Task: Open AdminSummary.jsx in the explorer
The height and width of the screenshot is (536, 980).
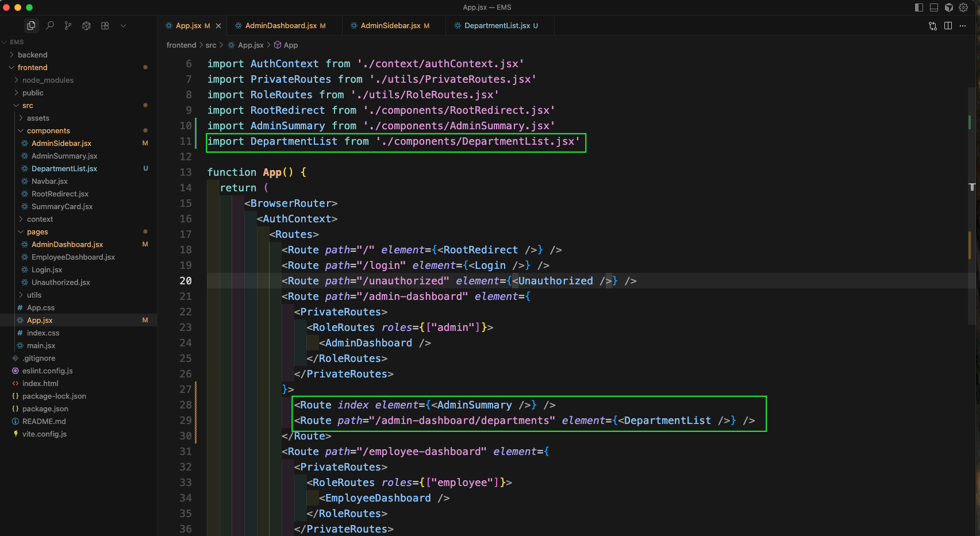Action: coord(78,156)
